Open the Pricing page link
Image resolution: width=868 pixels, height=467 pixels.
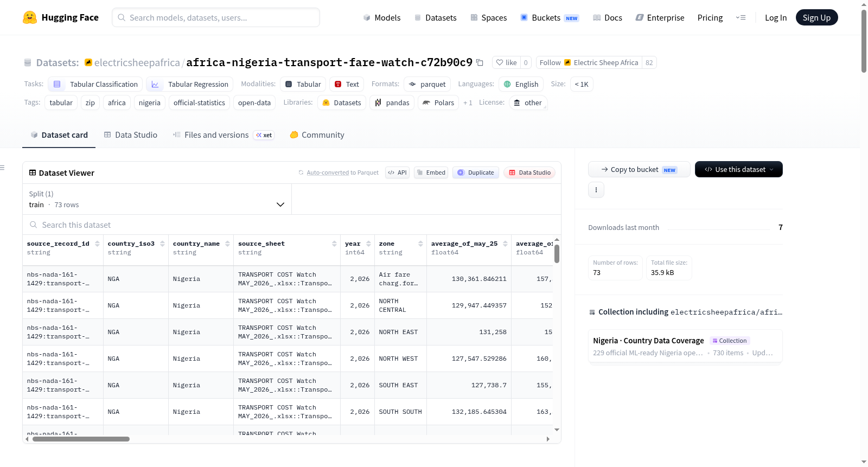coord(710,17)
